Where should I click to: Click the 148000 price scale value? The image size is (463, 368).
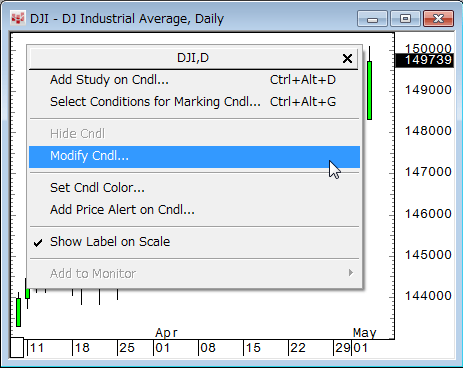coord(428,131)
